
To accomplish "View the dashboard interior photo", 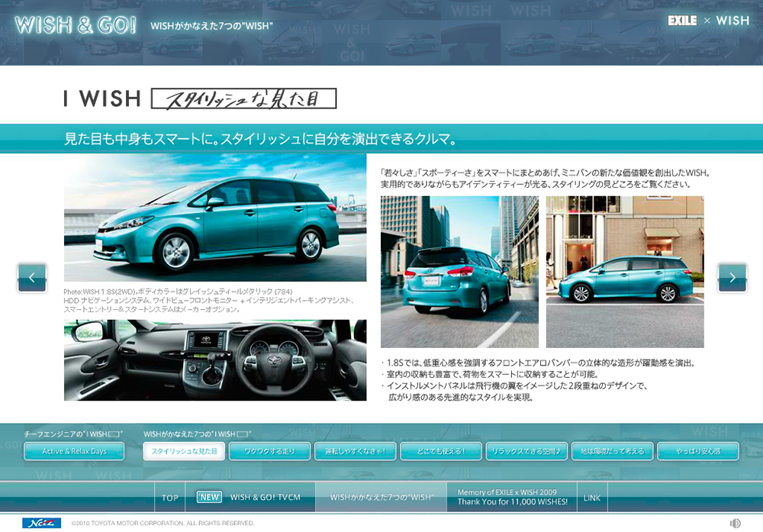I will coord(215,360).
